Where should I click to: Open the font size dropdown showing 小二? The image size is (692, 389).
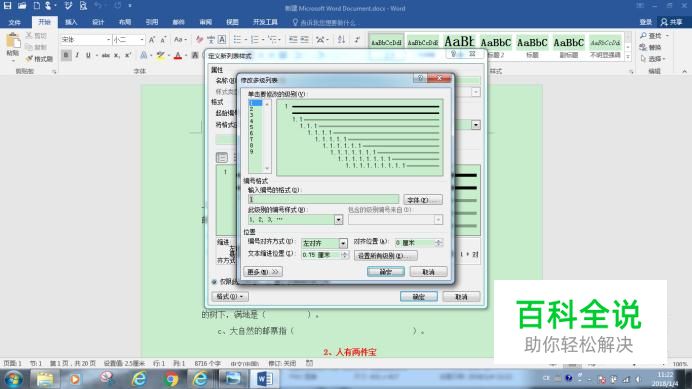coord(142,40)
